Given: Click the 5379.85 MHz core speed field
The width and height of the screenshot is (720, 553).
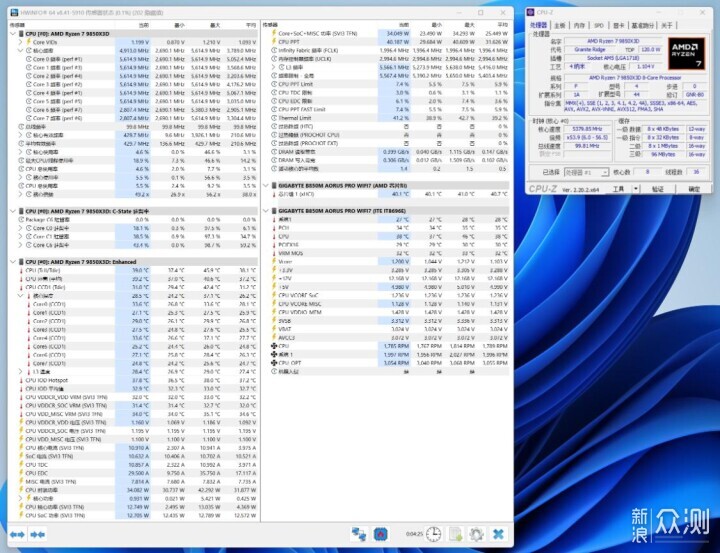Looking at the screenshot, I should tap(587, 129).
